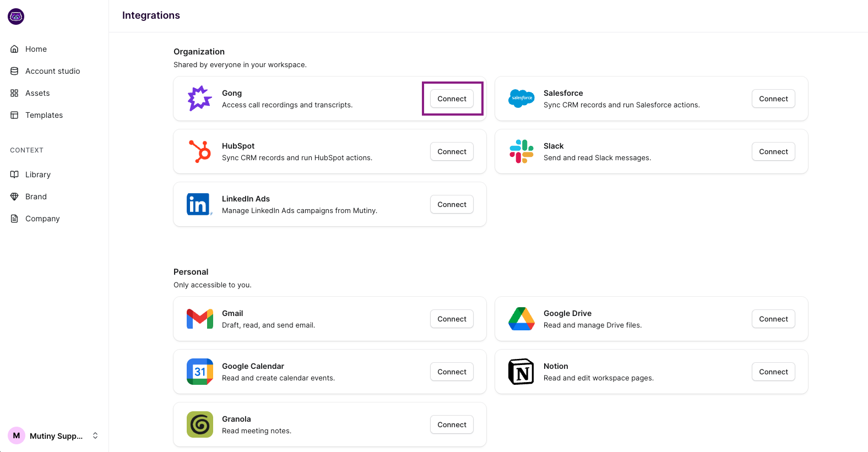The image size is (868, 452).
Task: Go to Account studio
Action: click(54, 71)
